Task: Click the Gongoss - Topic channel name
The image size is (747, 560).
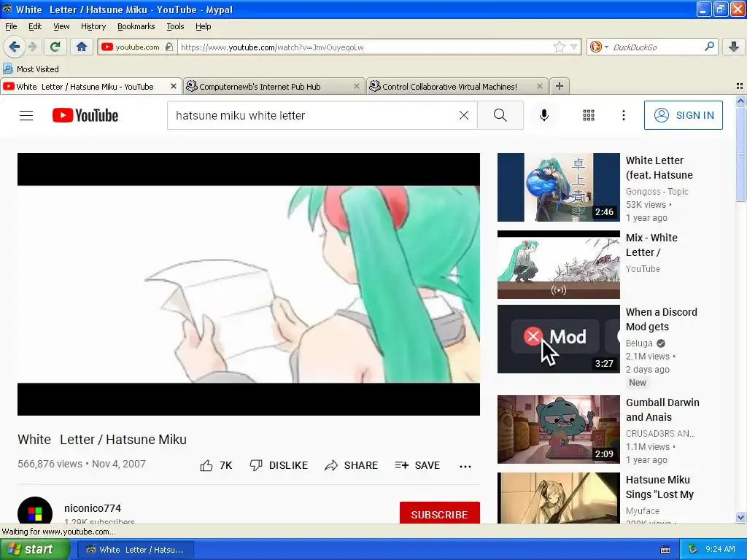Action: [x=657, y=192]
